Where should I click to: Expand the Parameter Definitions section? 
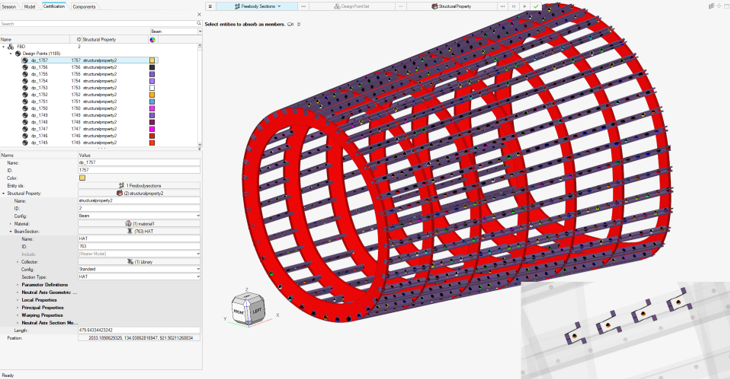18,284
